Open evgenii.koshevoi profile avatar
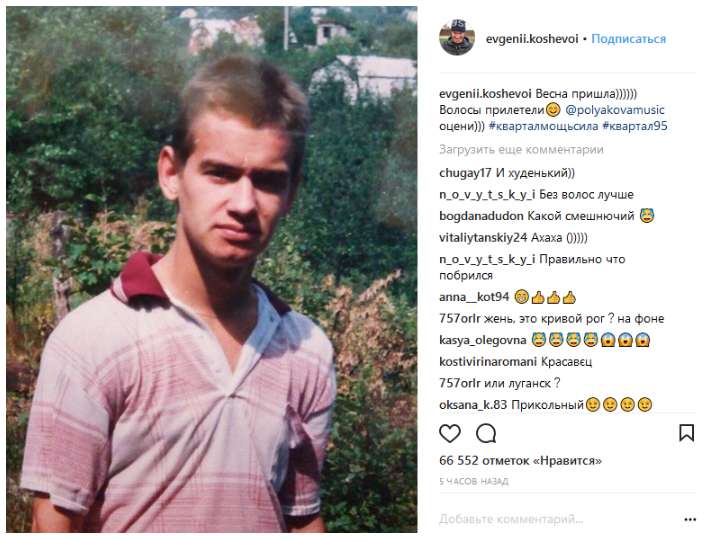 click(457, 38)
